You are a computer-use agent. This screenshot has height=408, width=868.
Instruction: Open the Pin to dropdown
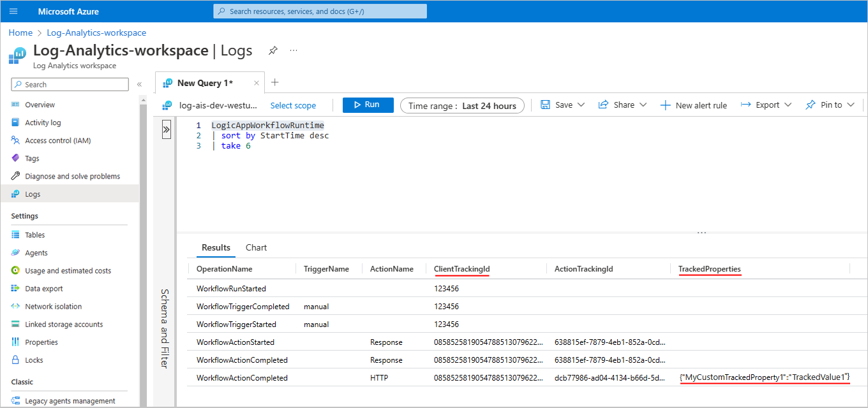point(829,105)
